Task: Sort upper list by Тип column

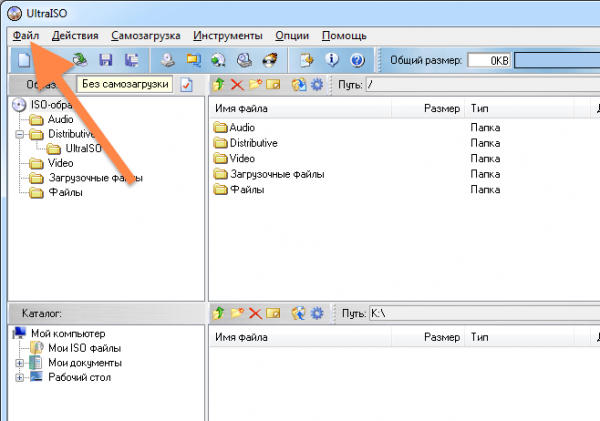Action: (x=519, y=109)
